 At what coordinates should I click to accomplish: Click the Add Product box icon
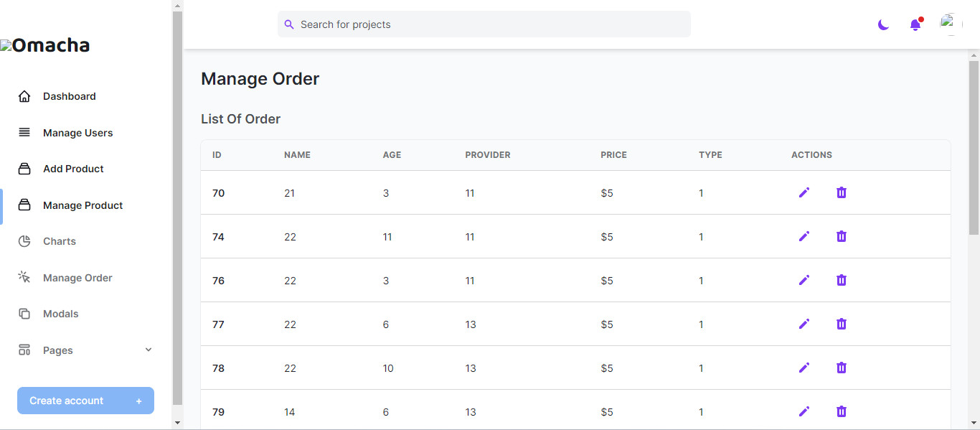click(24, 169)
